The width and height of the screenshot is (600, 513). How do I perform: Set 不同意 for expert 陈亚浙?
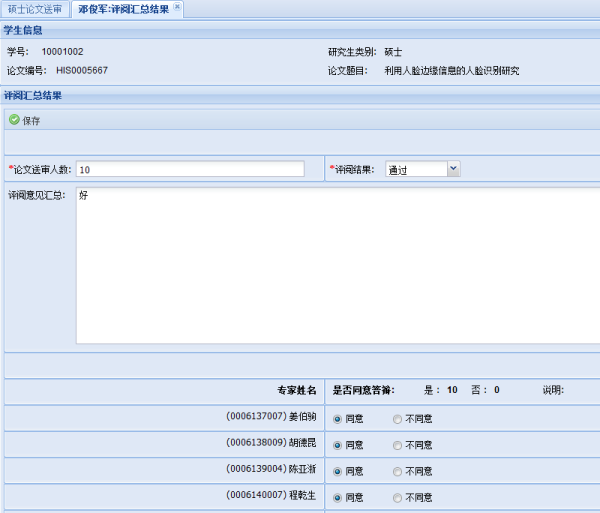pos(397,470)
